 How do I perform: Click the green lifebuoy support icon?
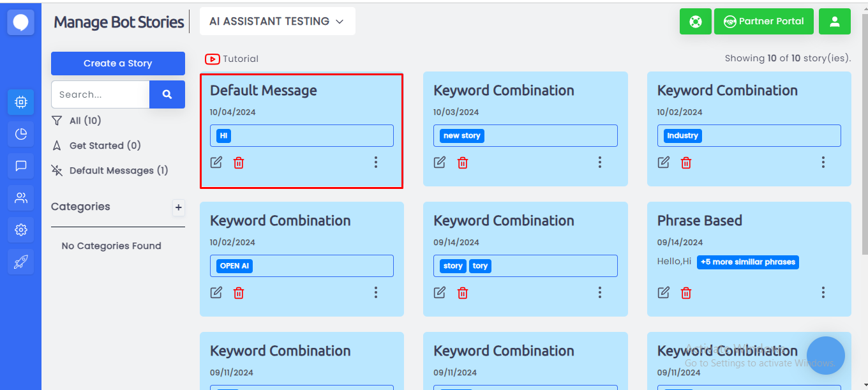pyautogui.click(x=696, y=22)
